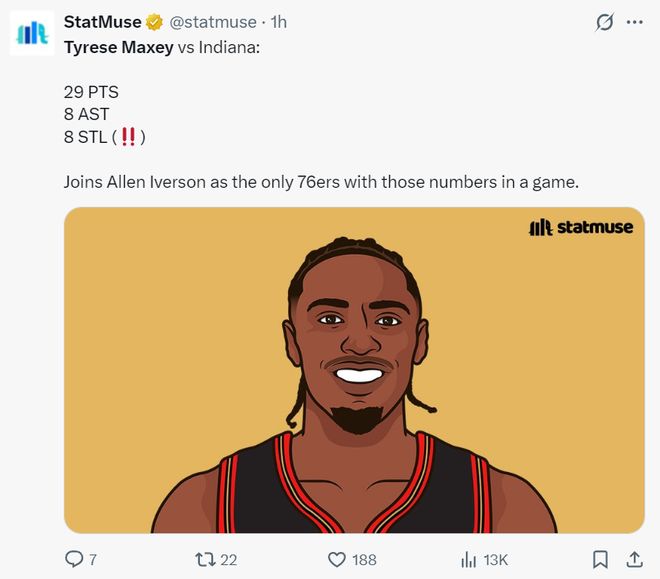
Task: Click the statmuse logo watermark in image
Action: (580, 227)
